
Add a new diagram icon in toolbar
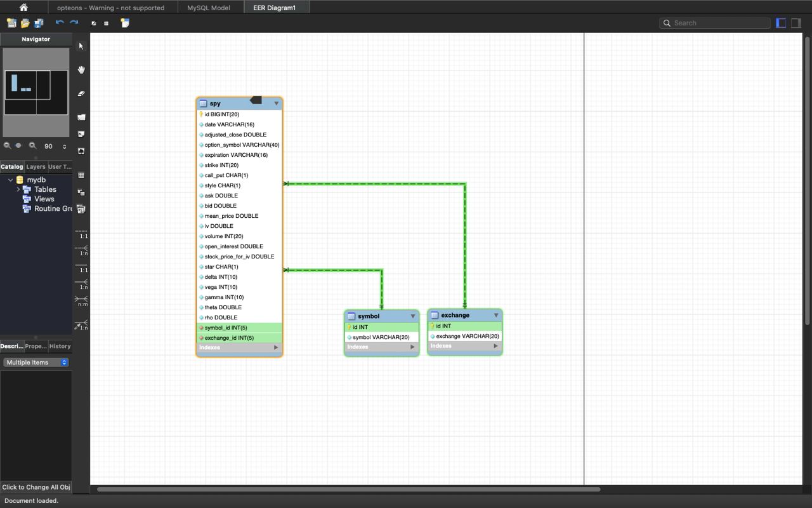pos(125,23)
